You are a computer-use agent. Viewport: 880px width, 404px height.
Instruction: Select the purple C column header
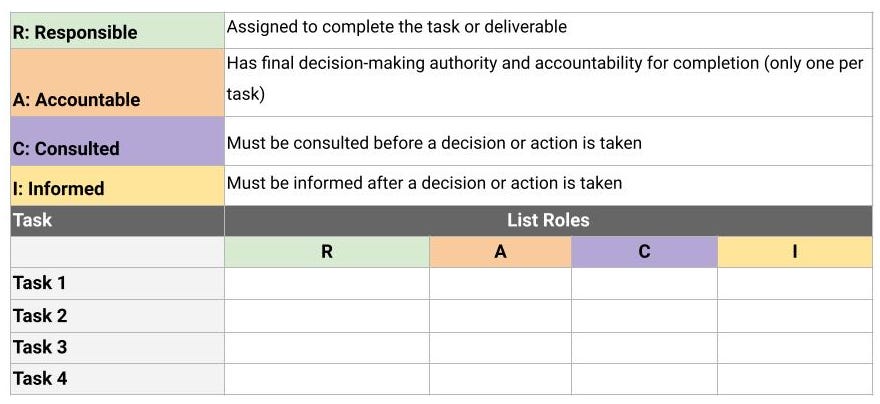point(644,252)
